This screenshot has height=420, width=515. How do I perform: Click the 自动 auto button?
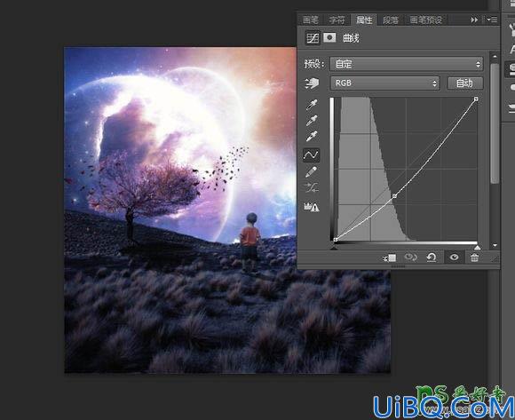464,83
